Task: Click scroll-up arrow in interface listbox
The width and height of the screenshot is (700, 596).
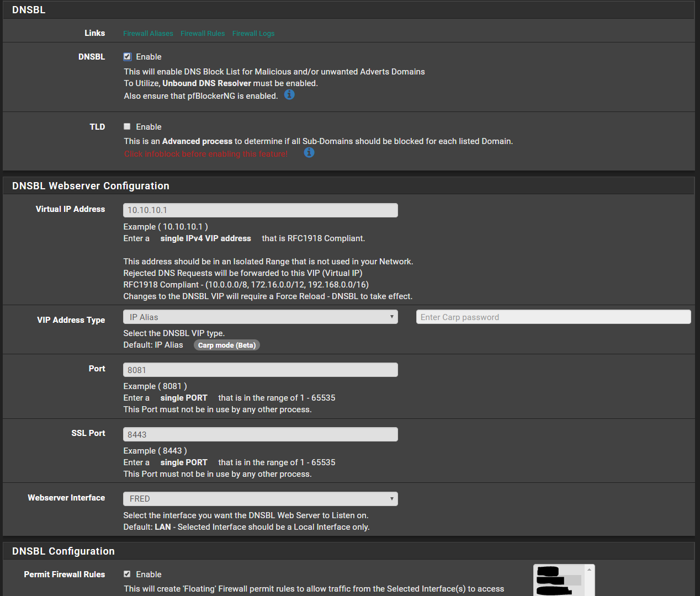Action: pos(589,570)
